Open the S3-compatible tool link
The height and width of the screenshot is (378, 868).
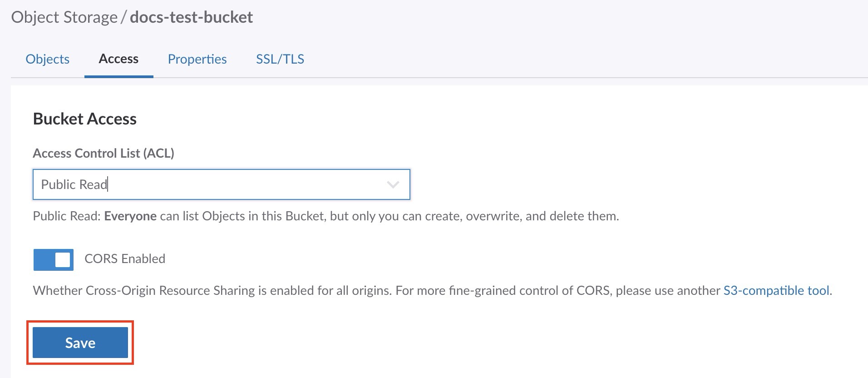776,291
